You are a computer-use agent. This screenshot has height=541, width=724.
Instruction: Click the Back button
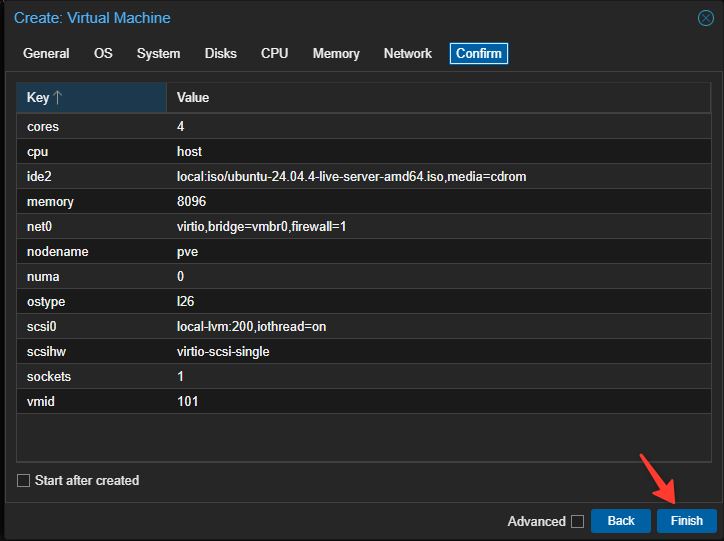click(621, 521)
